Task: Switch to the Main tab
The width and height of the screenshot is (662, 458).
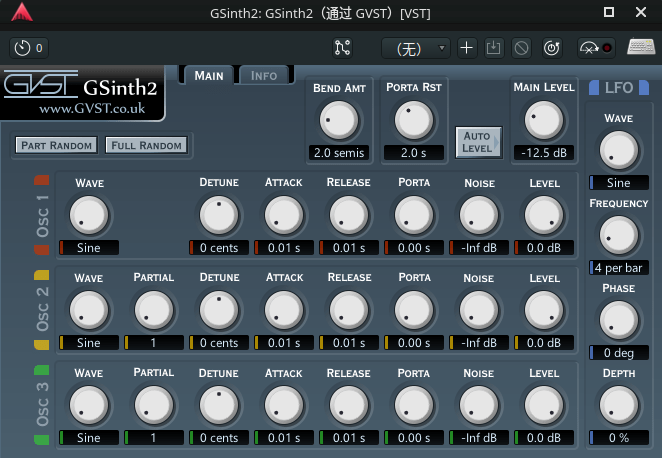Action: (209, 76)
